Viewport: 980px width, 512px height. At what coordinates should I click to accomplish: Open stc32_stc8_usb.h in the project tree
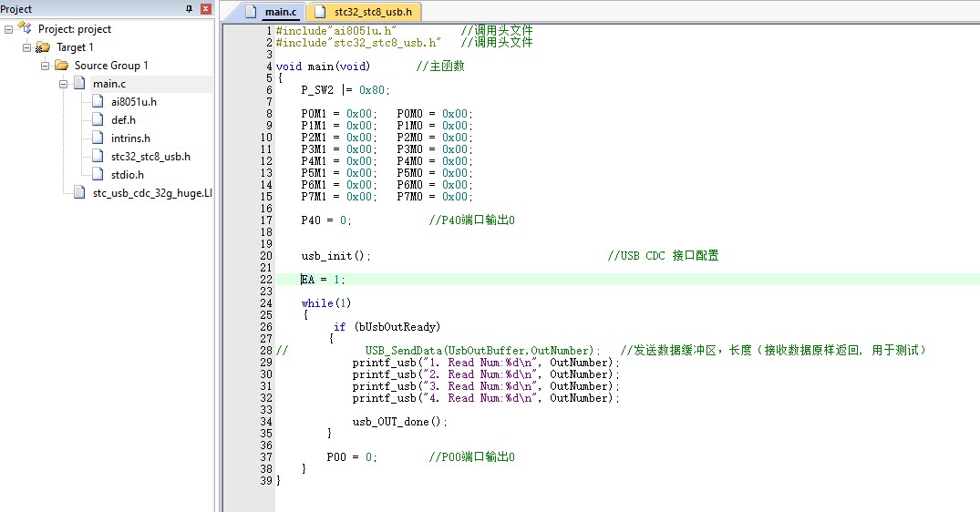click(150, 156)
